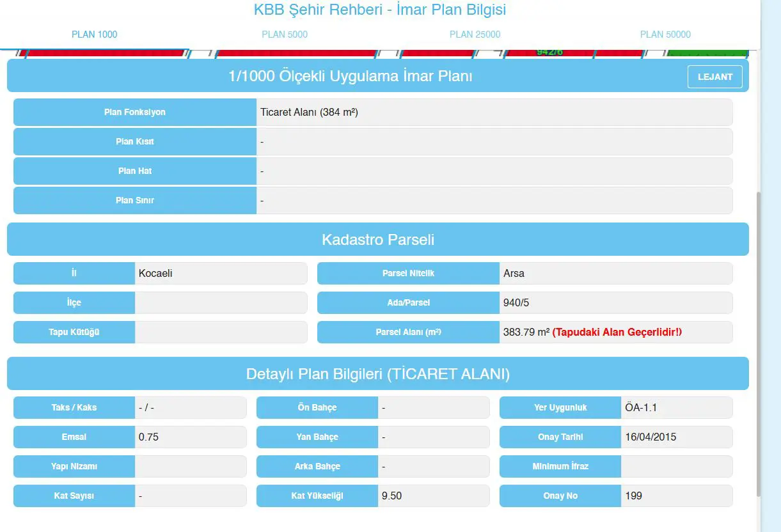
Task: Select the '940/5' Ada/Parsel value
Action: [x=516, y=302]
